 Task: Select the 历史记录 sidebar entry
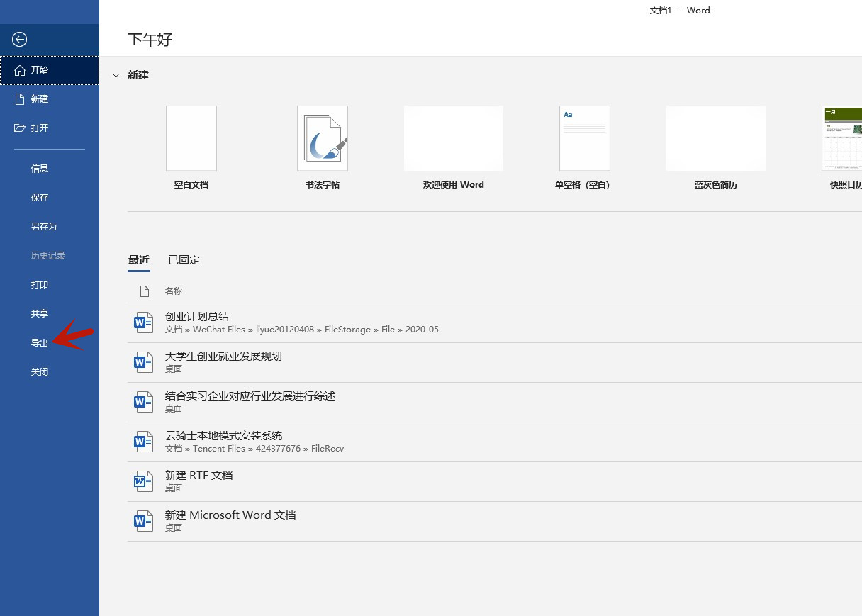point(50,256)
